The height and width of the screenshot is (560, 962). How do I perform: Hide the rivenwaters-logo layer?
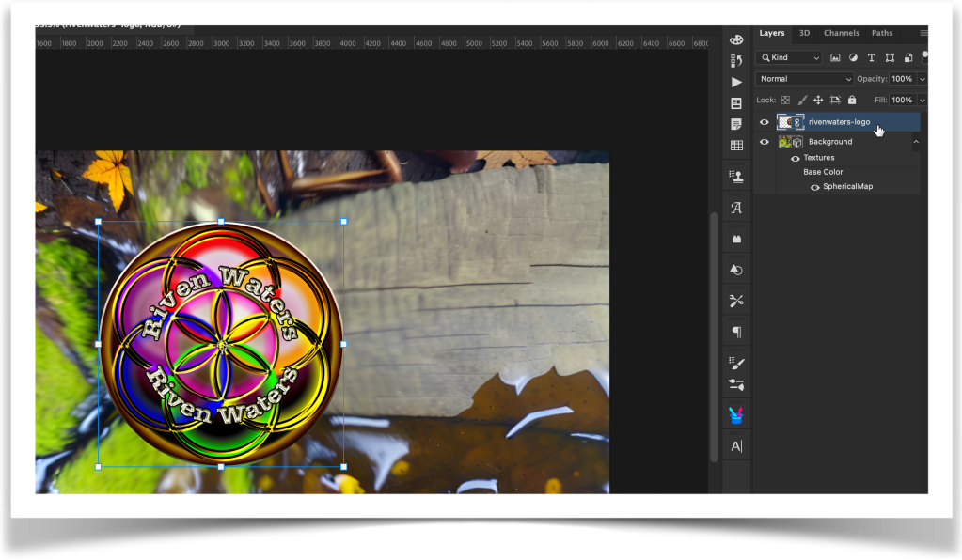tap(764, 122)
